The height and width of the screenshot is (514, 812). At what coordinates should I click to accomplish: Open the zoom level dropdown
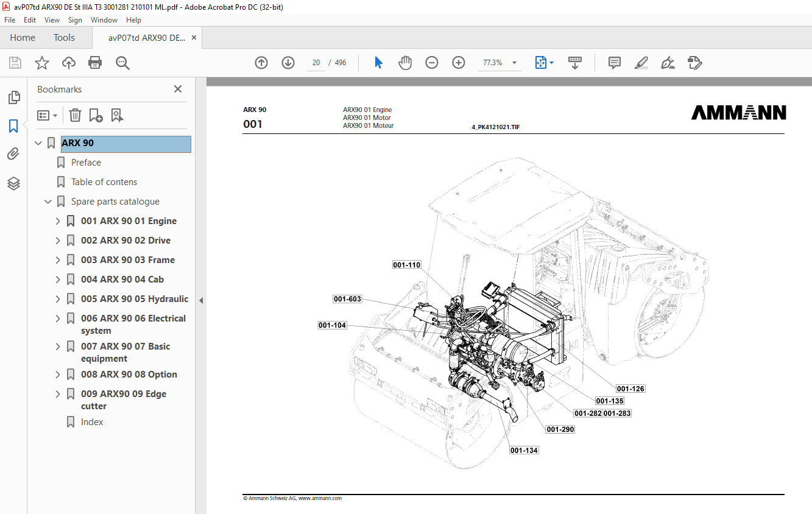(515, 63)
